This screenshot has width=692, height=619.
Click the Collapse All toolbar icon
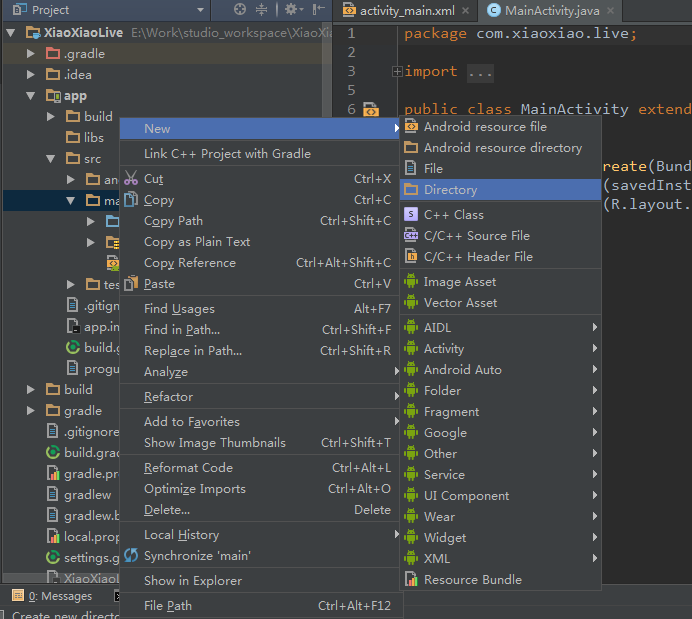tap(262, 9)
